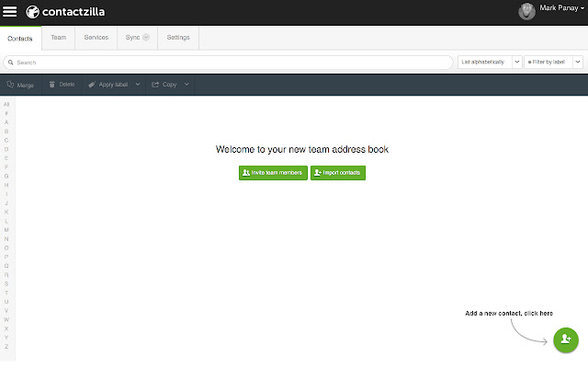Click the Delete trash icon
Image resolution: width=588 pixels, height=368 pixels.
tap(52, 85)
